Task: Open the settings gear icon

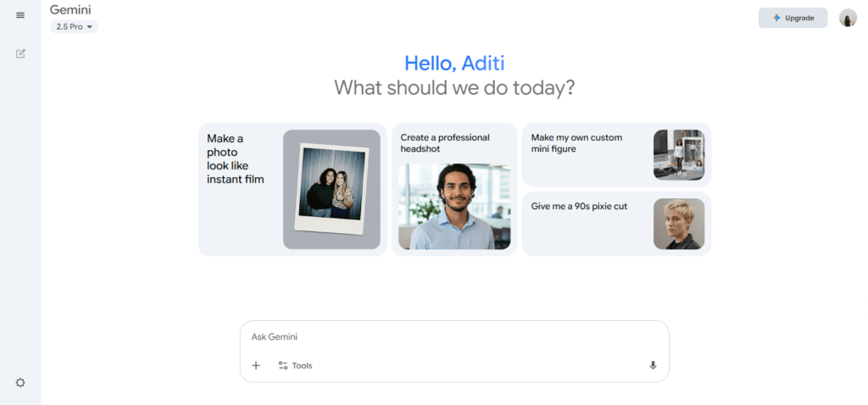Action: point(20,382)
